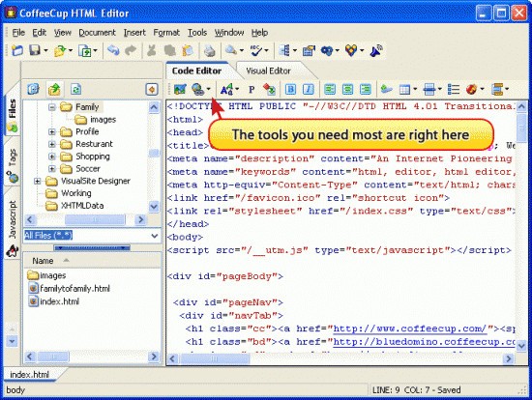Click the Name column header
This screenshot has height=400, width=532.
coord(43,261)
